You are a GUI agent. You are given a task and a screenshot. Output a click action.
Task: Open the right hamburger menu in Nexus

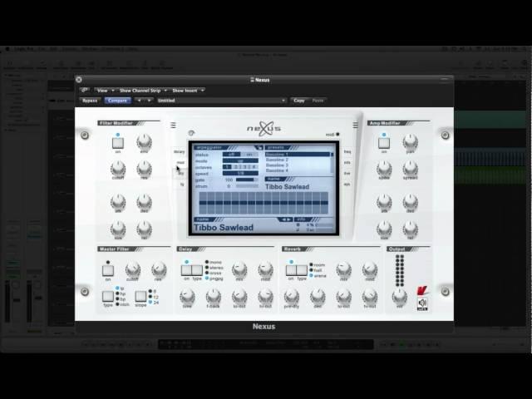[x=355, y=126]
